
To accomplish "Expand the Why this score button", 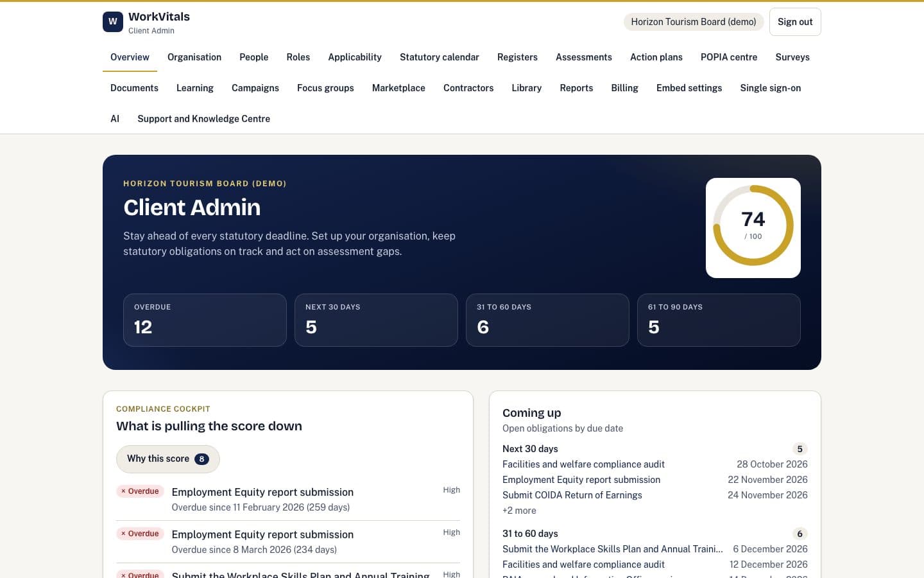I will [x=168, y=459].
